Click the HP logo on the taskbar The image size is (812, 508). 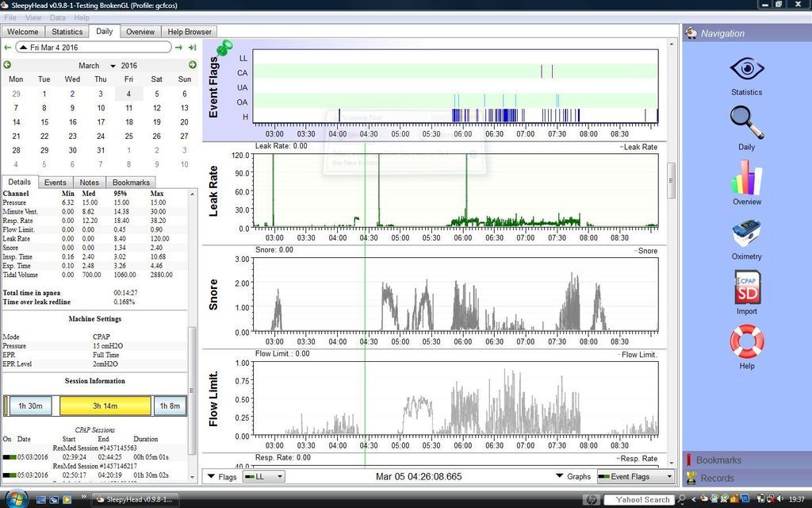click(592, 500)
